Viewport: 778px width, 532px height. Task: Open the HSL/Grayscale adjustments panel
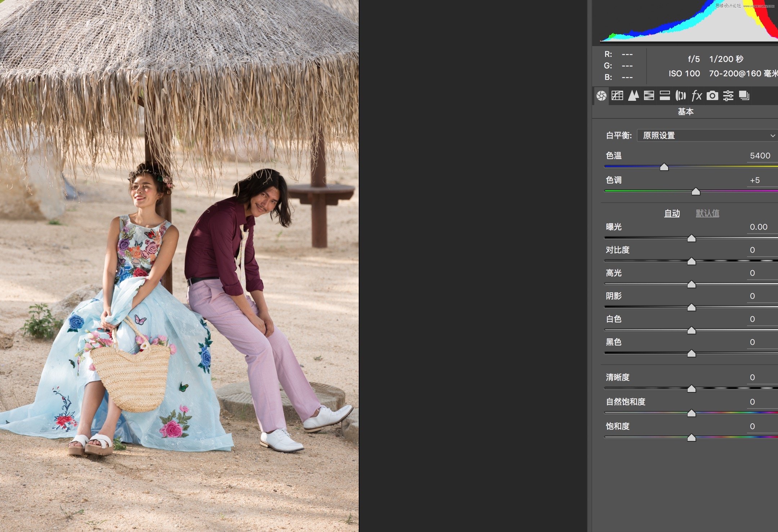[x=649, y=96]
